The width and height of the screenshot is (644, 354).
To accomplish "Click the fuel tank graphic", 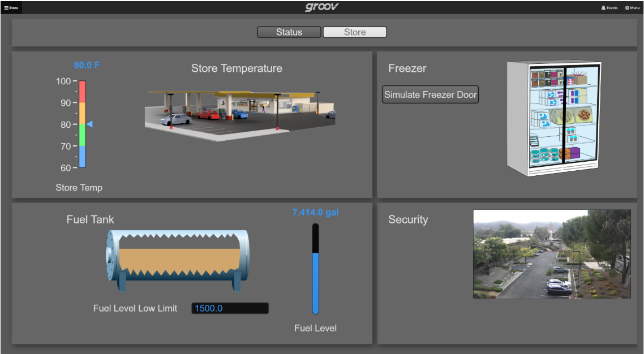I will click(x=178, y=260).
